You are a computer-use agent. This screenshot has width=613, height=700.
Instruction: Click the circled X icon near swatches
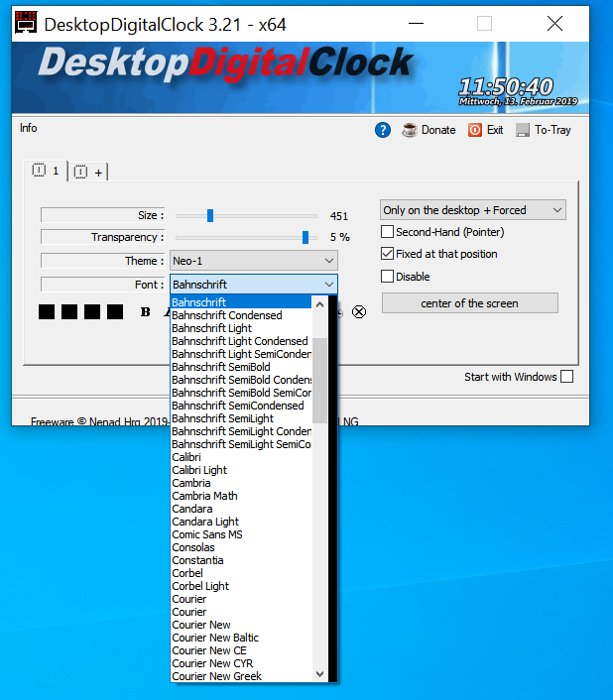click(x=359, y=311)
